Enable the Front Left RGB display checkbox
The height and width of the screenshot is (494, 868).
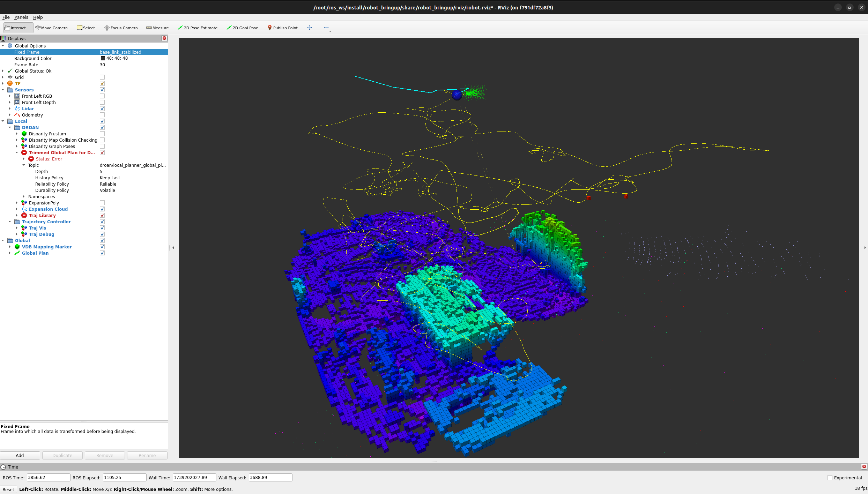point(102,96)
